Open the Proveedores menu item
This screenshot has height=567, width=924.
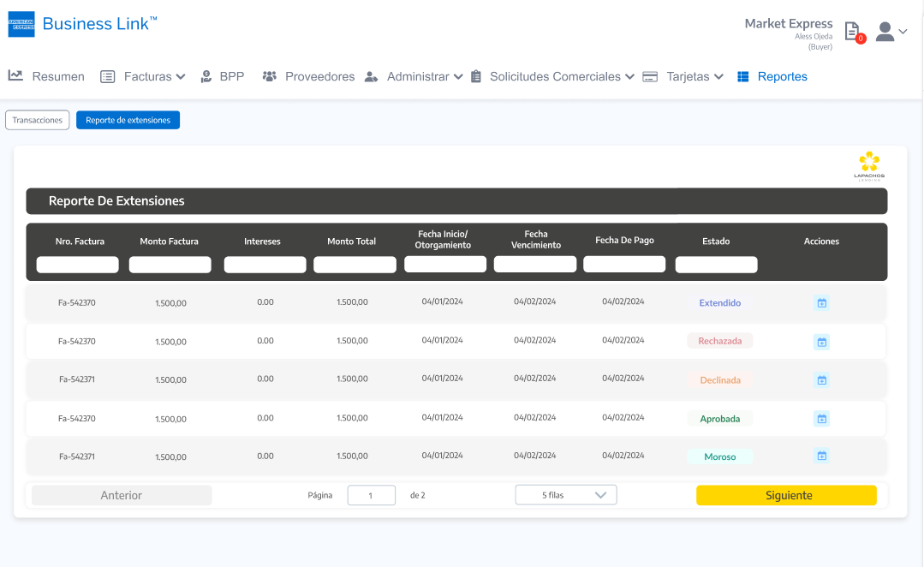(x=308, y=76)
